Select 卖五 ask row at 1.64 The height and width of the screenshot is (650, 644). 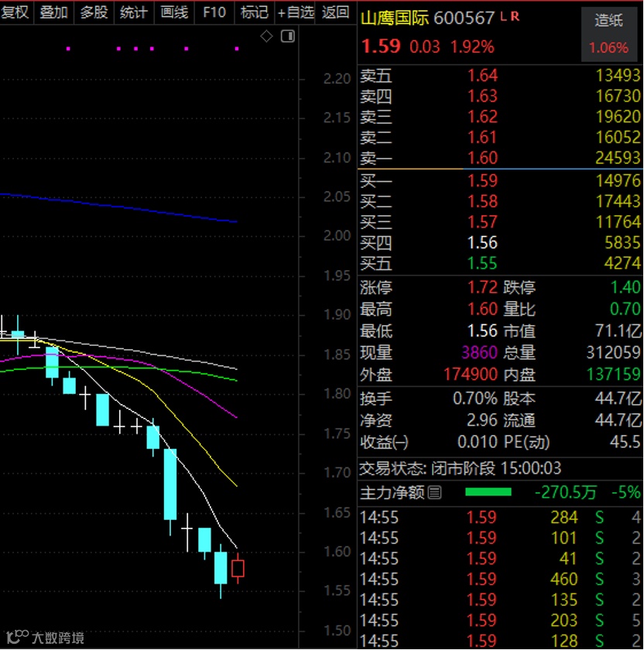(500, 76)
